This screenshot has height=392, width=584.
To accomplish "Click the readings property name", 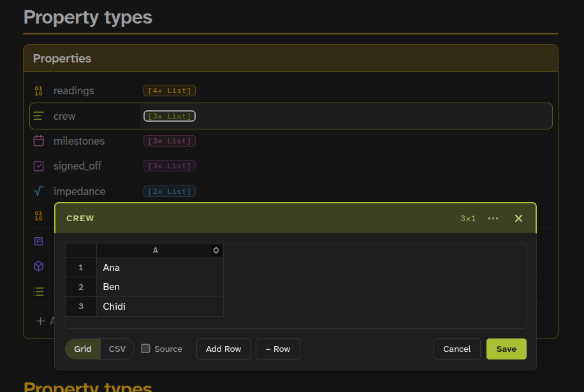I will point(74,91).
